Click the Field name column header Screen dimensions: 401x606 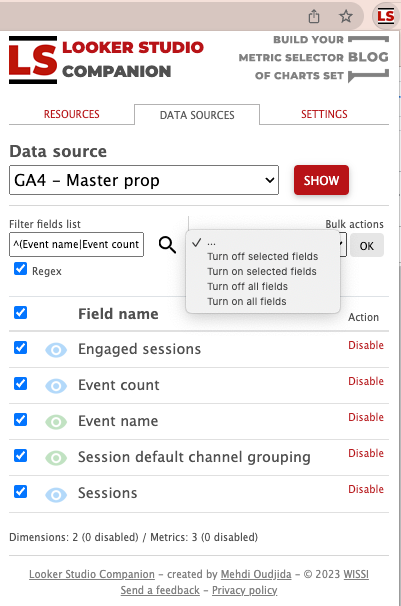click(118, 314)
